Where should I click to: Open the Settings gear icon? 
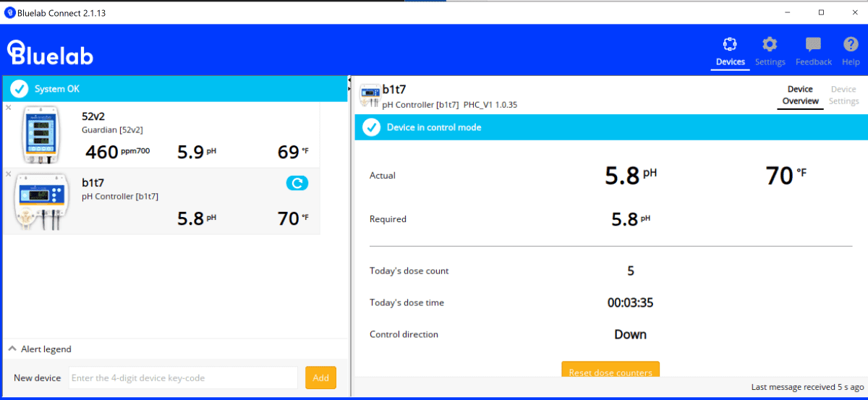pyautogui.click(x=770, y=44)
